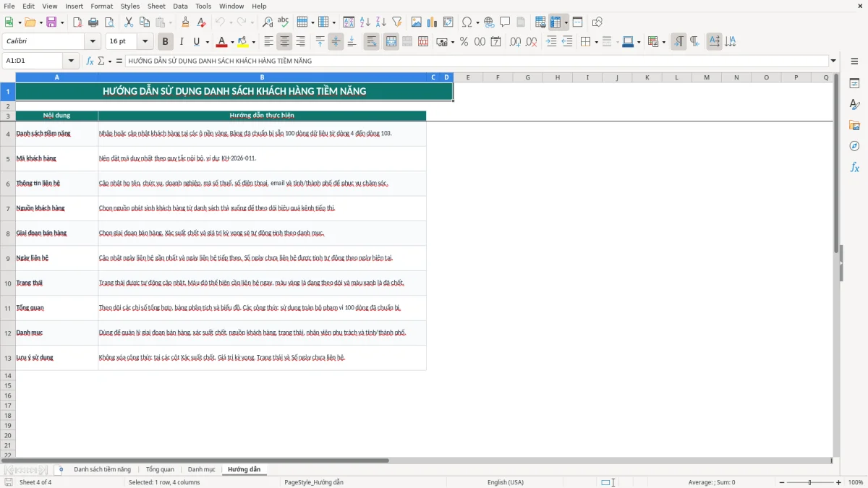Toggle Align Right

pos(300,42)
